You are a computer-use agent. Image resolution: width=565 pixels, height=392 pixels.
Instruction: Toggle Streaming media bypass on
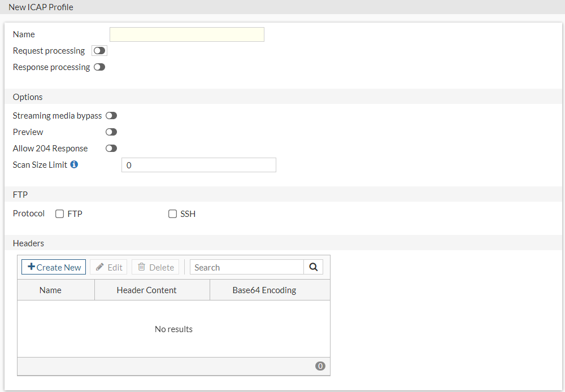click(111, 116)
